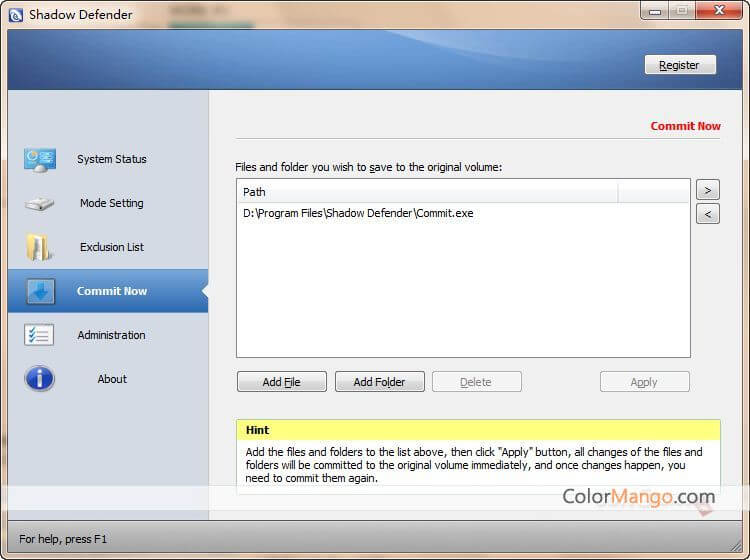Click the maximize button in title bar
This screenshot has width=750, height=560.
click(683, 11)
